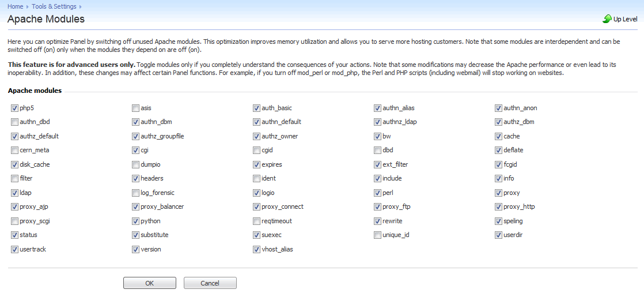Uncheck the cache module
The width and height of the screenshot is (644, 293).
(x=498, y=136)
